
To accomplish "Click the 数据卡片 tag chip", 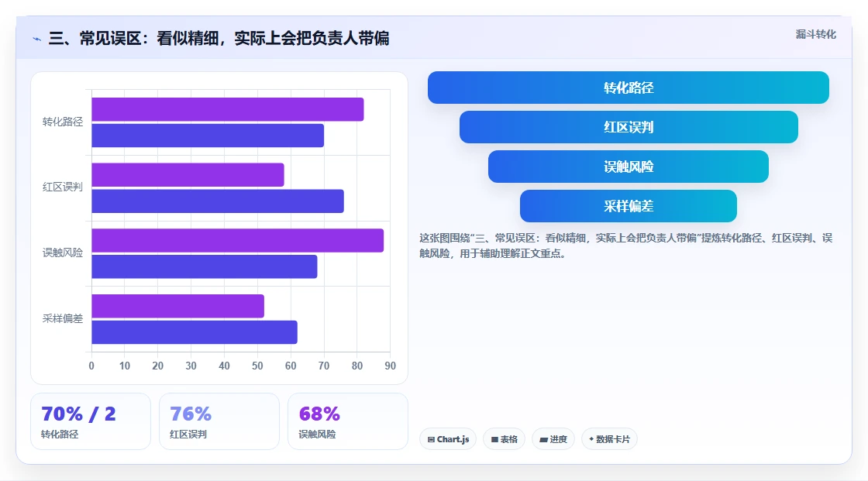I will click(x=609, y=439).
